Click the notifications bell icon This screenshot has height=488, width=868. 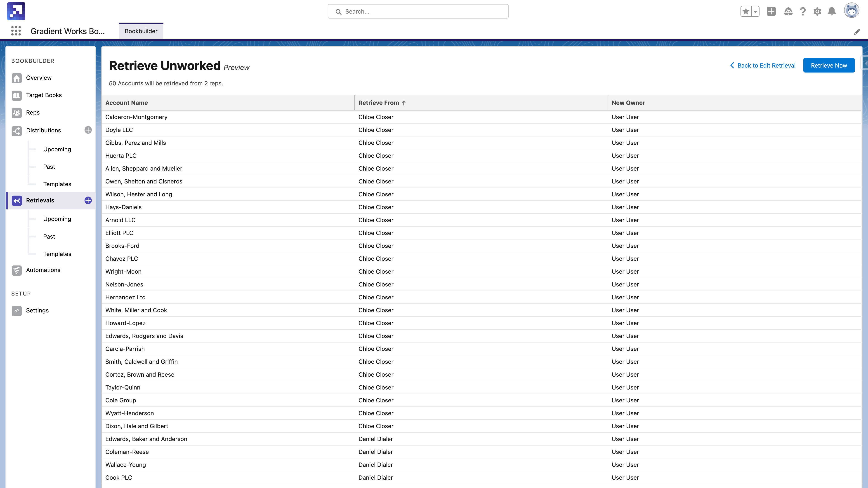832,12
